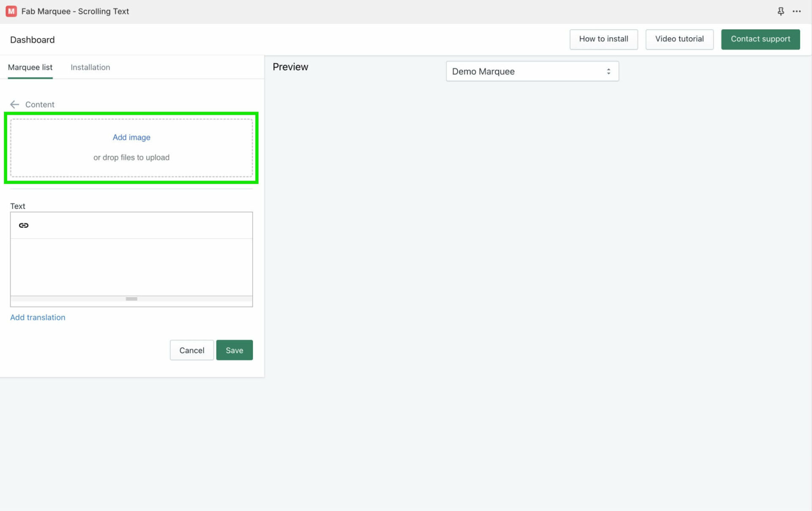This screenshot has height=511, width=812.
Task: Click the How to install button
Action: [x=604, y=39]
